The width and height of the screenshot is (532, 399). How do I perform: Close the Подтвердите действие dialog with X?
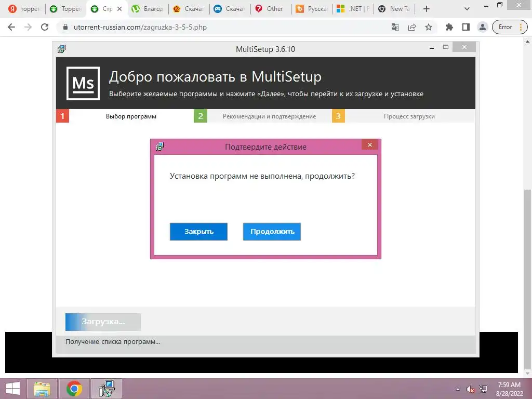pos(370,144)
